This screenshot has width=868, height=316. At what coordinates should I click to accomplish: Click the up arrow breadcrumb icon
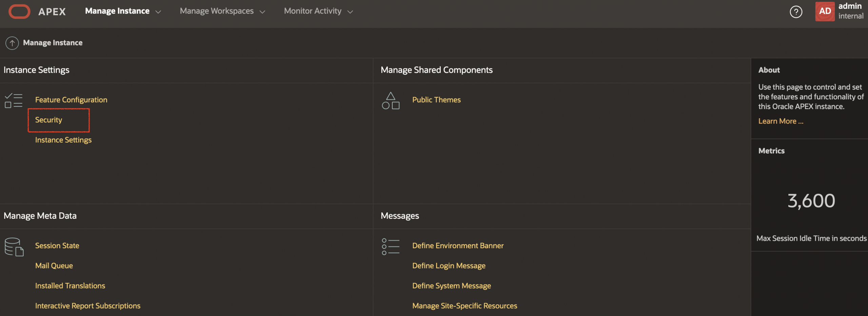click(12, 43)
